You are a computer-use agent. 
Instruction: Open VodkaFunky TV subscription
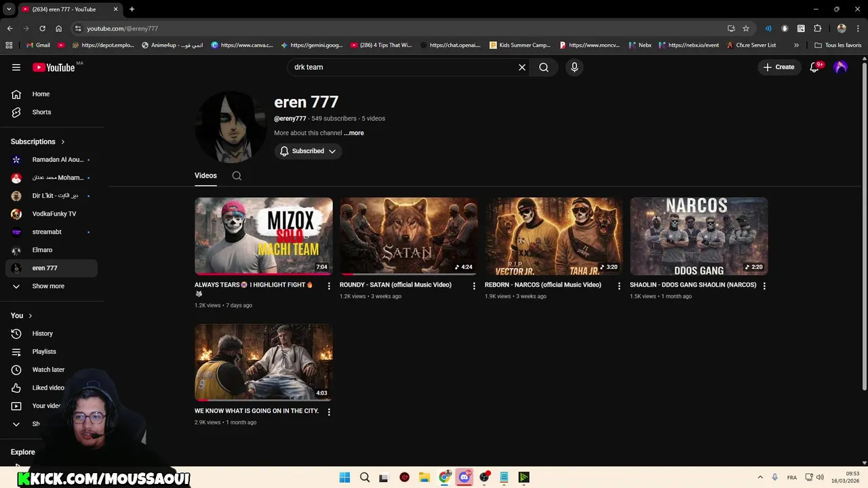[x=52, y=213]
